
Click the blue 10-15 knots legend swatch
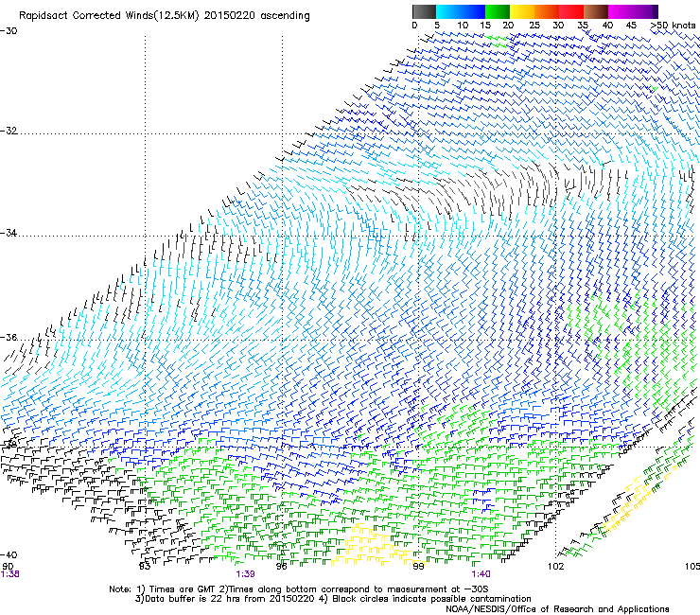click(472, 11)
